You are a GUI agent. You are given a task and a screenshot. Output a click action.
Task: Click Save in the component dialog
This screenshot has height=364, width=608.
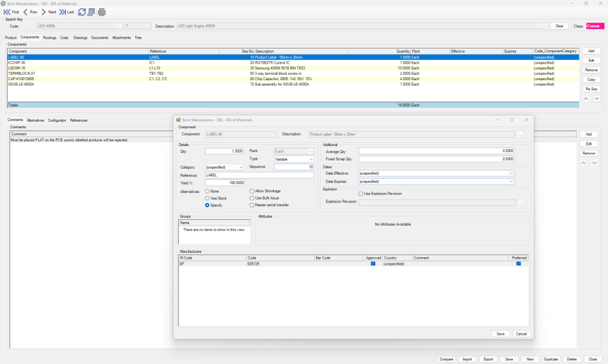[x=501, y=334]
